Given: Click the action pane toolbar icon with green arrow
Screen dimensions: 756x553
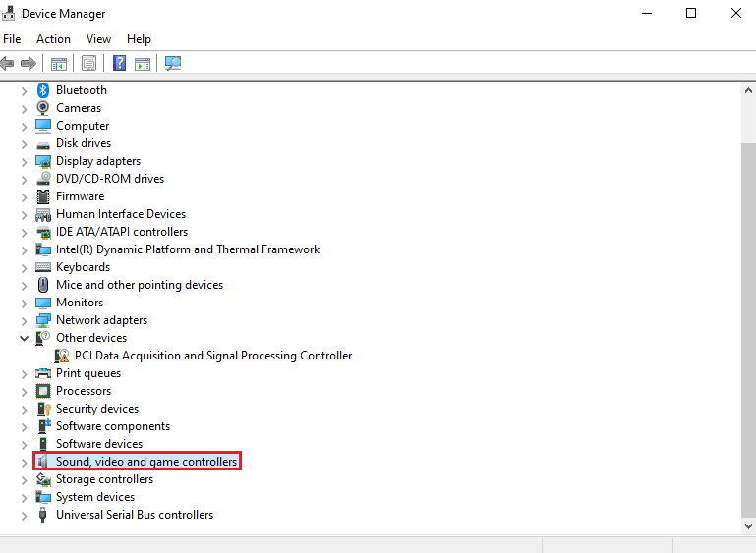Looking at the screenshot, I should click(143, 63).
